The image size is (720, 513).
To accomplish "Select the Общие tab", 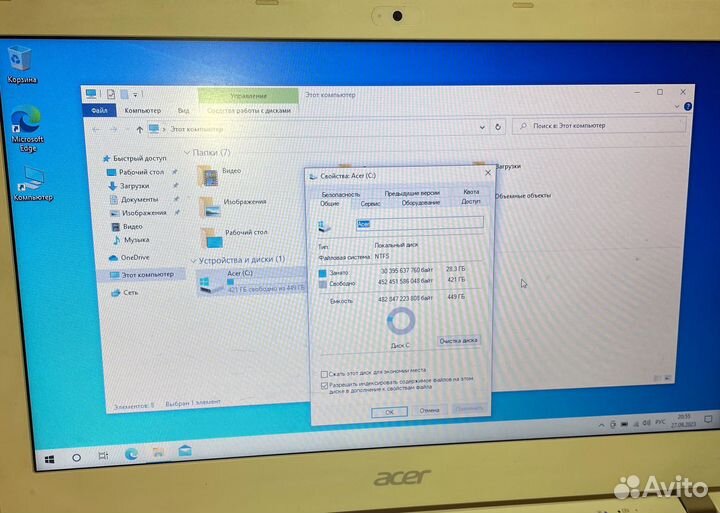I will coord(329,203).
